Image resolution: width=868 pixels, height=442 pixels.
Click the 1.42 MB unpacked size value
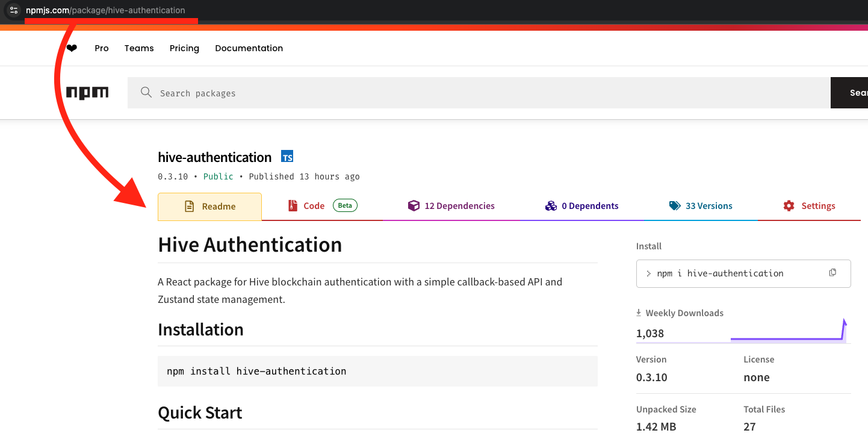(656, 427)
